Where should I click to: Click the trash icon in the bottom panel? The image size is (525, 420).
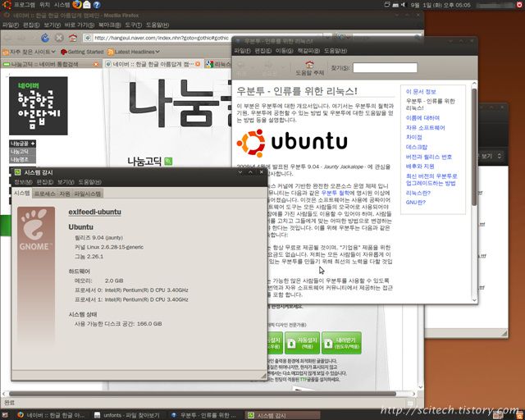pos(519,415)
